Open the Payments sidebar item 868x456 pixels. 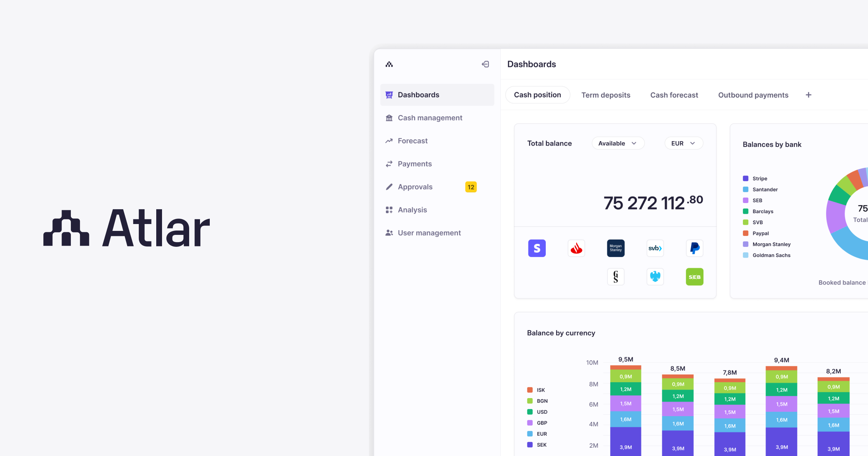414,164
